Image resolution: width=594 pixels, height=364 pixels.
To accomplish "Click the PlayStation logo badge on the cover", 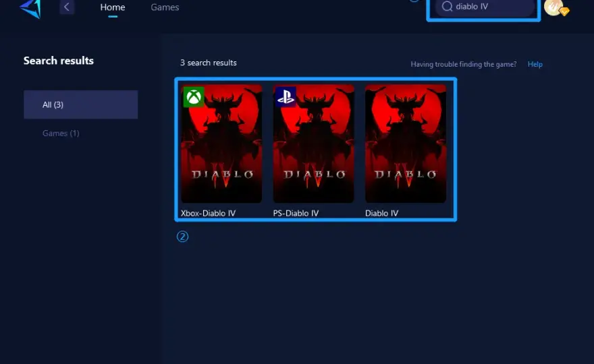I will 286,97.
